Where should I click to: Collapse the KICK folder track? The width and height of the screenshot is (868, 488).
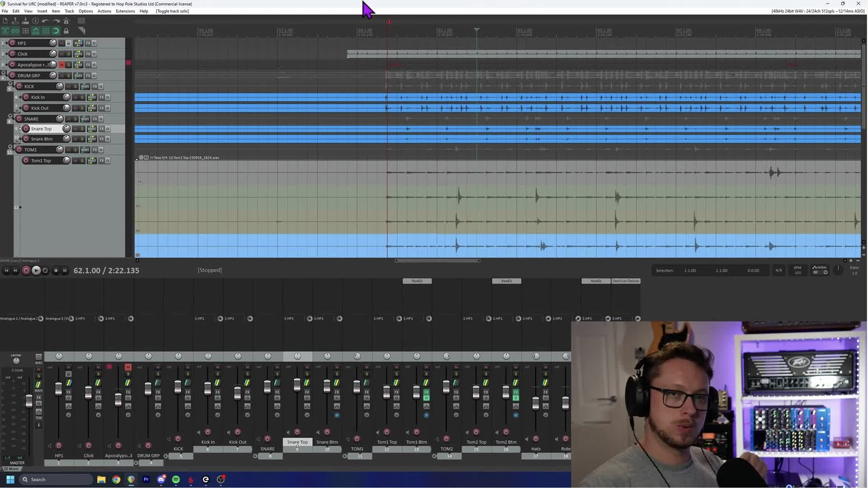pyautogui.click(x=10, y=83)
